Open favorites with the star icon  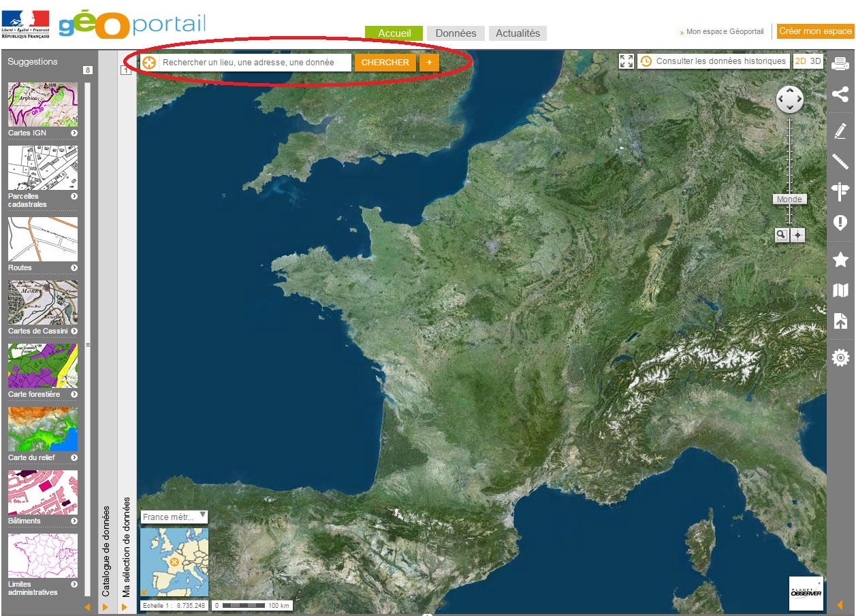pos(840,259)
